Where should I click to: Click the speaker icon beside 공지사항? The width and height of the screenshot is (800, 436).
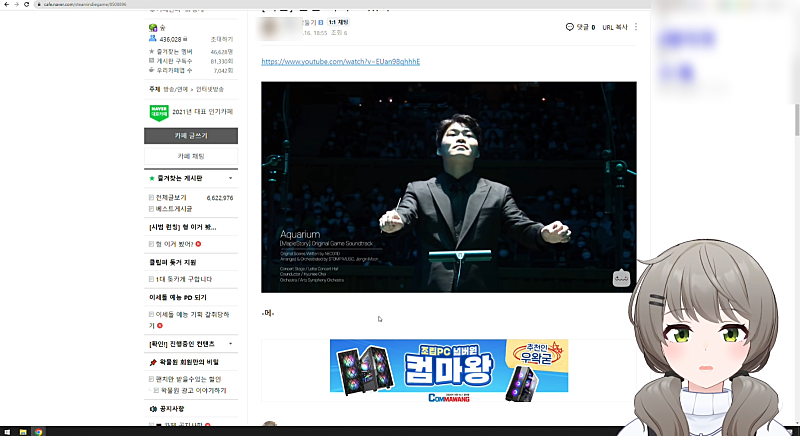[x=153, y=409]
